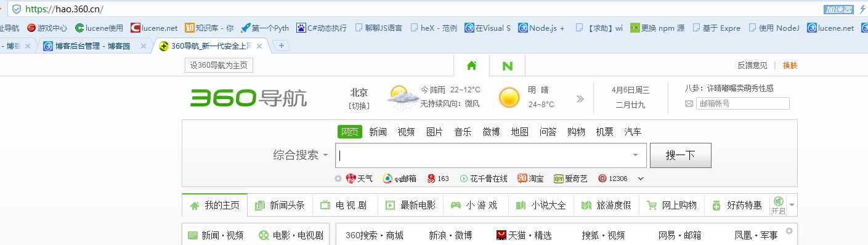Open the lucene使用 bookmark

point(99,28)
